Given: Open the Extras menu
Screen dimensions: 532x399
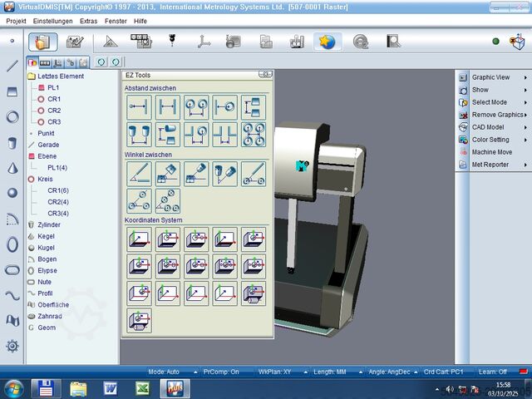Looking at the screenshot, I should tap(89, 20).
